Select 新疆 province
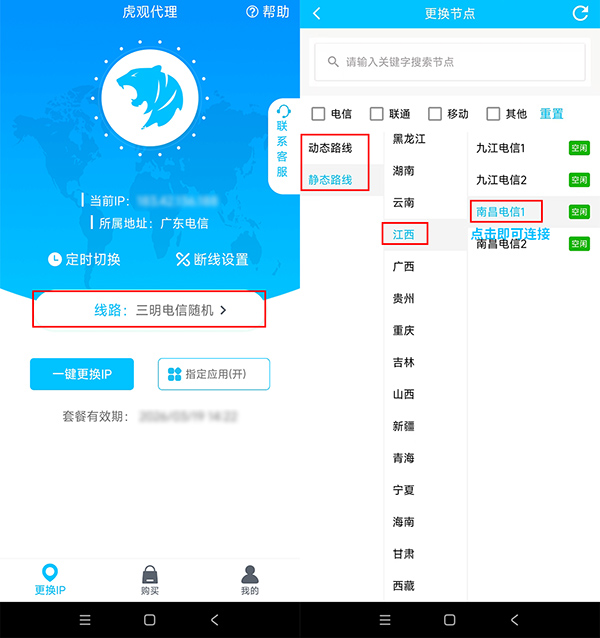 404,426
